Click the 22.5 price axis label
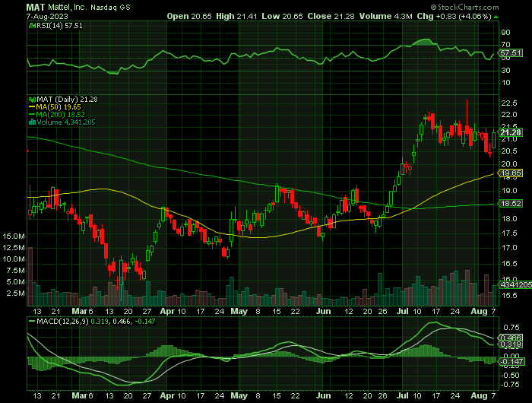Viewport: 532px width, 403px height. coord(509,103)
